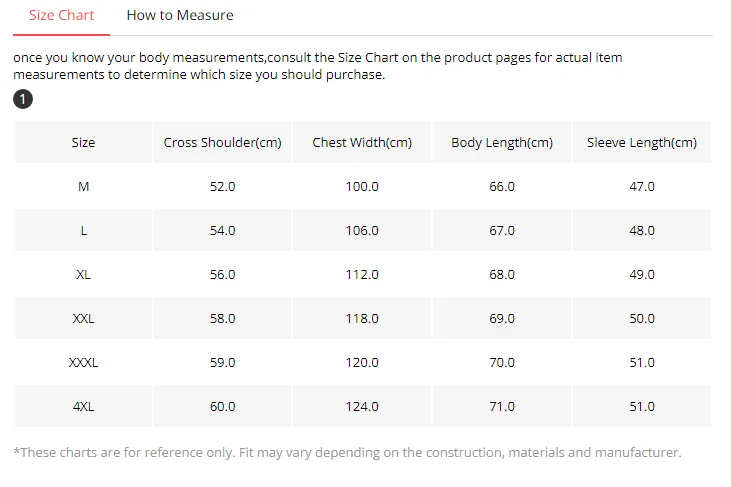Click the Sleeve Length(cm) header
The width and height of the screenshot is (731, 487).
coord(642,142)
